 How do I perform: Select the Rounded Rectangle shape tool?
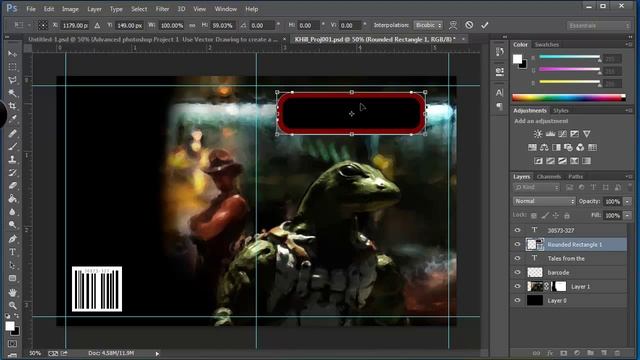12,278
